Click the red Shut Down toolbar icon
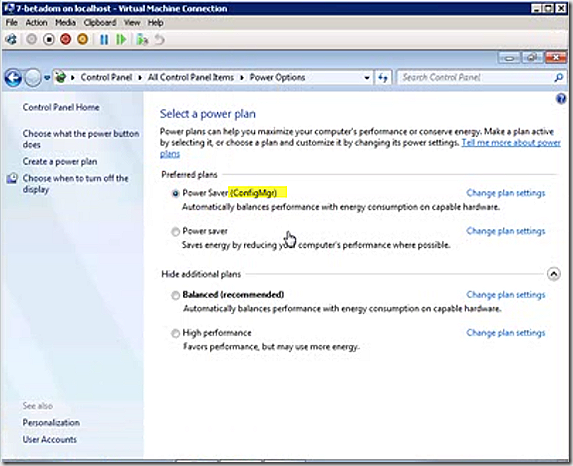Image resolution: width=573 pixels, height=466 pixels. [66, 39]
